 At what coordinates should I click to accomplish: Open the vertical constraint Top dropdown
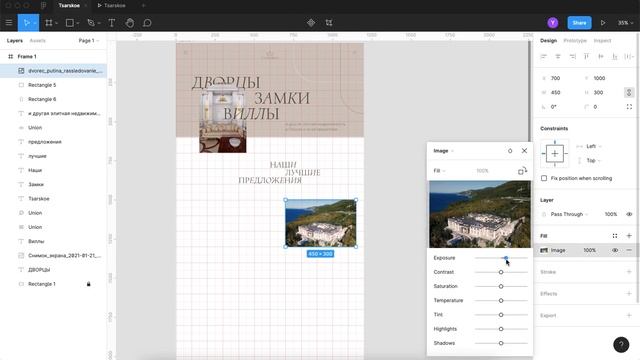(593, 160)
